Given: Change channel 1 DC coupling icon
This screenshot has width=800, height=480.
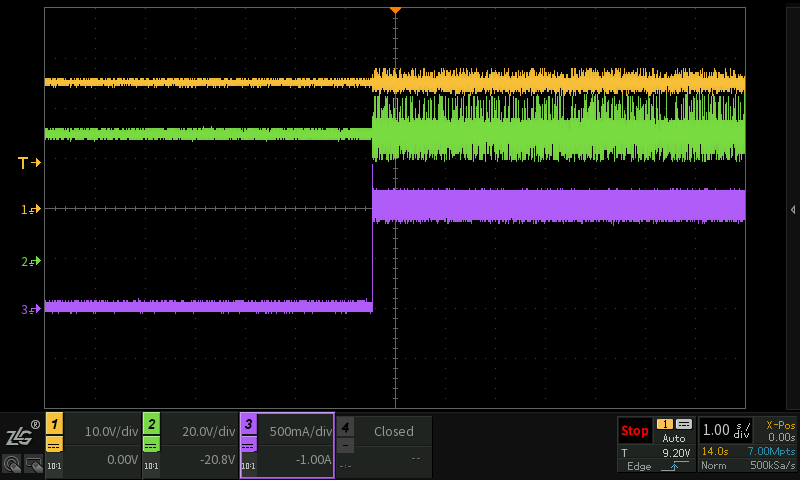Looking at the screenshot, I should tap(54, 445).
